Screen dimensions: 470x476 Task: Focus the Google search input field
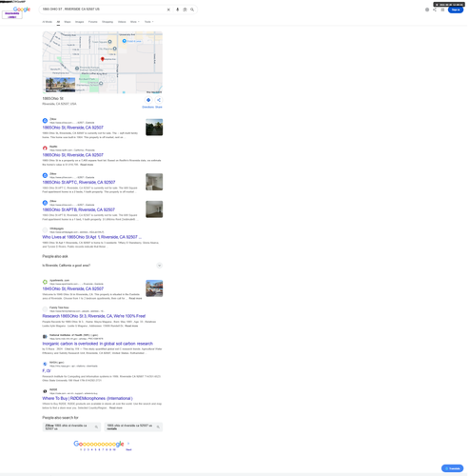point(103,10)
